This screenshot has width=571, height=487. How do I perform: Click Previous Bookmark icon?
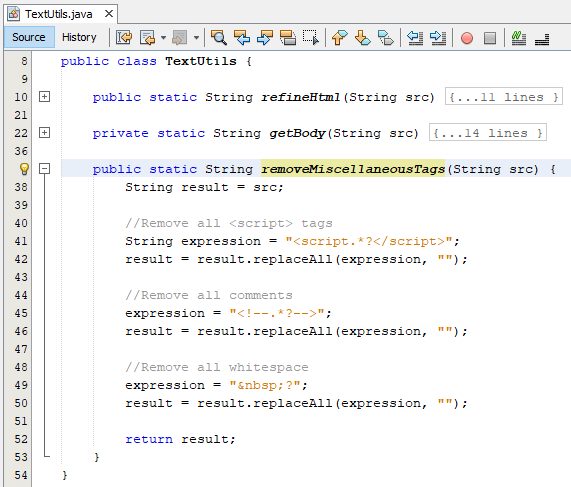pos(340,38)
